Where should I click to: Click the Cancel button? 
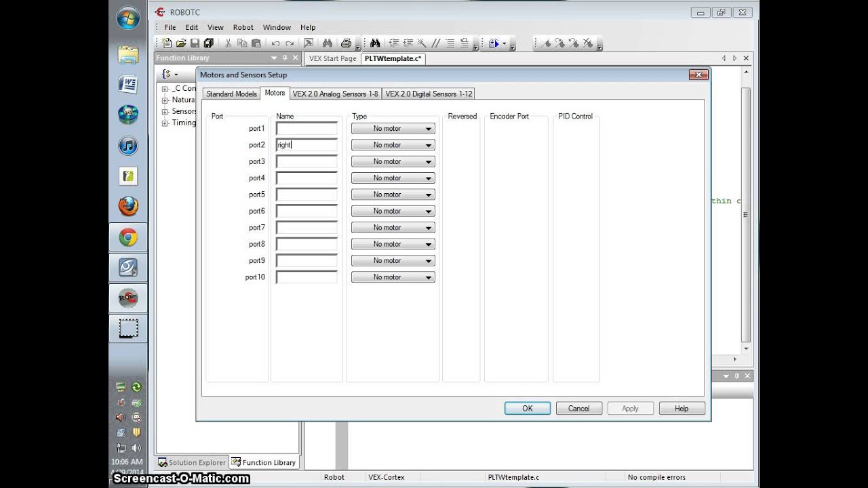pos(579,409)
